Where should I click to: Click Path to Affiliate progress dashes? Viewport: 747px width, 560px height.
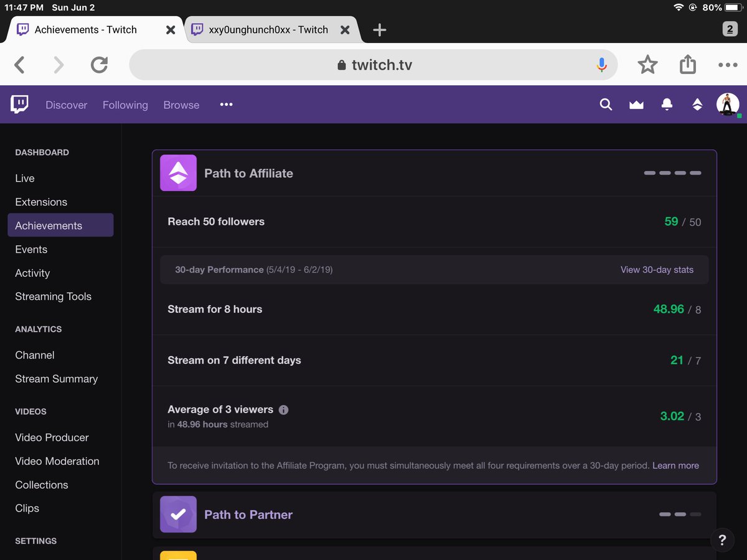pos(672,173)
